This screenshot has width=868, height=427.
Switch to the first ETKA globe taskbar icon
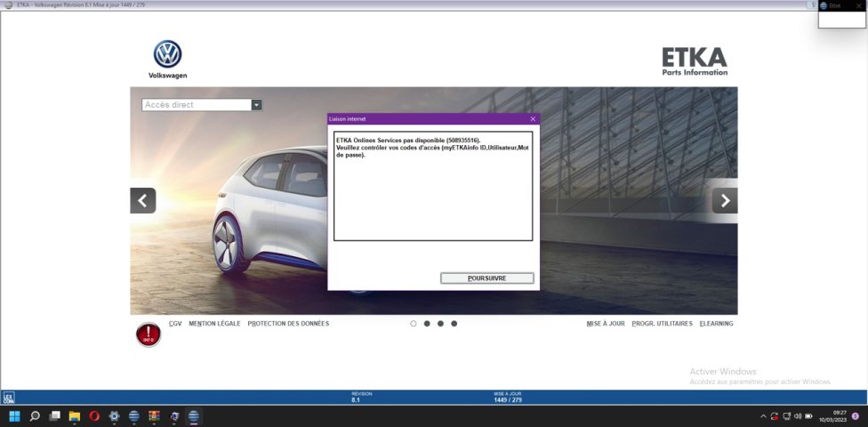pos(134,416)
